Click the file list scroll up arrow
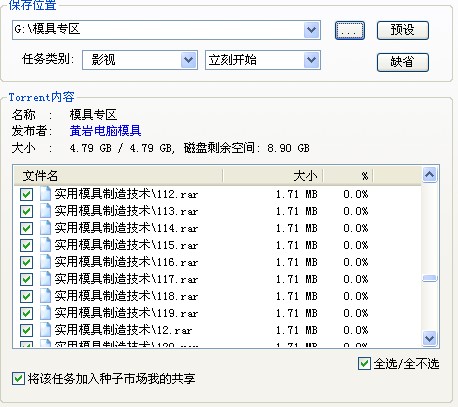The height and width of the screenshot is (407, 458). click(429, 175)
